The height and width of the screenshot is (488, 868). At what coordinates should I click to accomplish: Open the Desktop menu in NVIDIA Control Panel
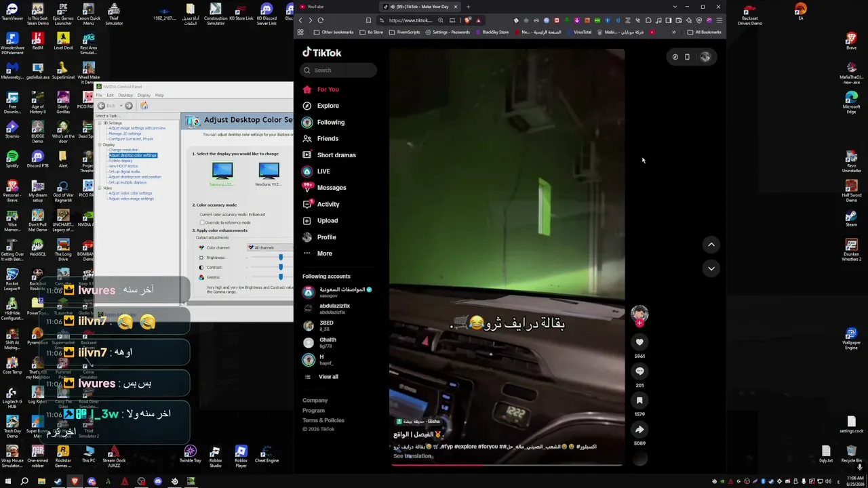point(125,95)
